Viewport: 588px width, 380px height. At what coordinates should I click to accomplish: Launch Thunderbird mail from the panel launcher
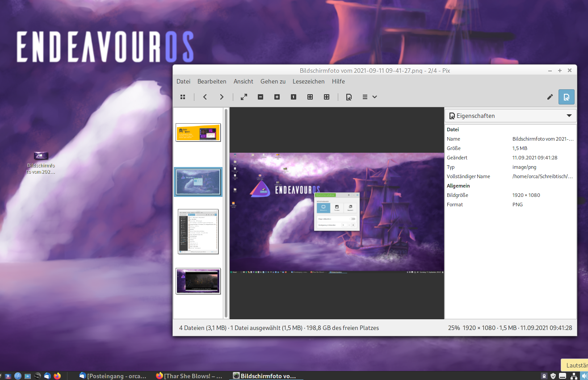(x=47, y=376)
